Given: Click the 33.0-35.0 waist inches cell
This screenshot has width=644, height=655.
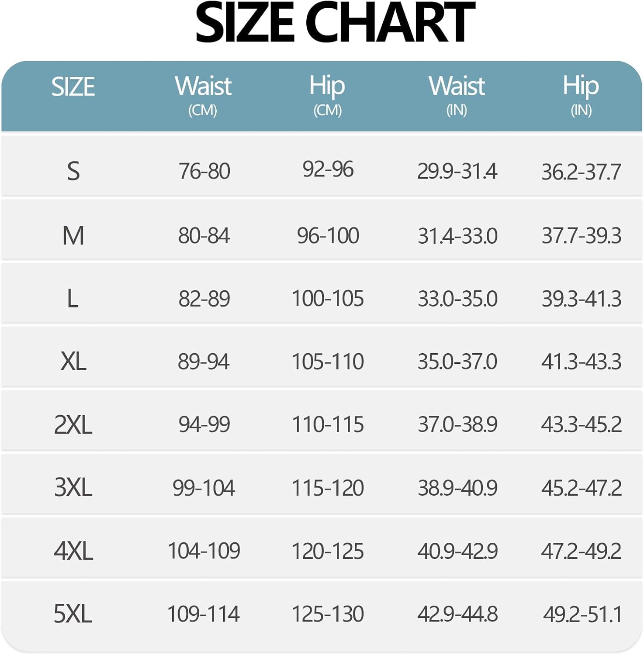Looking at the screenshot, I should tap(457, 299).
